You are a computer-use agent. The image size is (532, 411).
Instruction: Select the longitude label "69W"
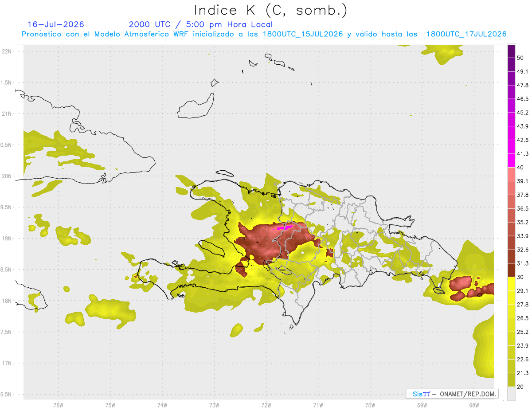422,405
